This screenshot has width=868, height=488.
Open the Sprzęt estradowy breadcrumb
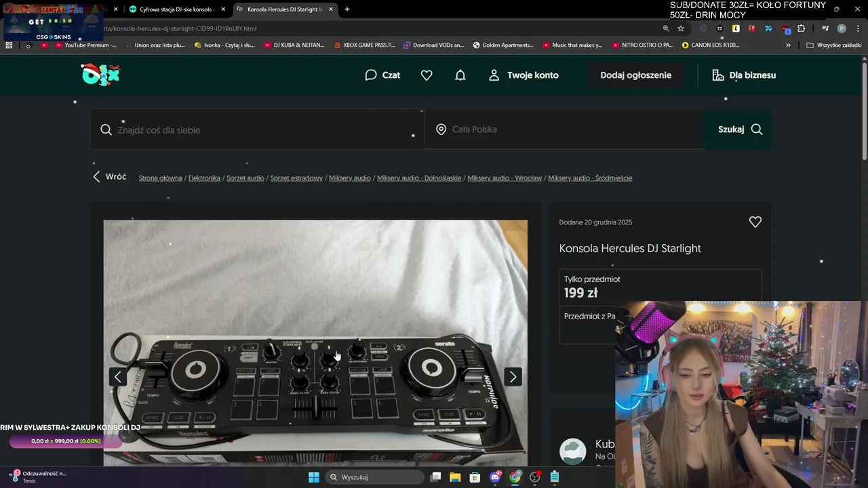point(296,178)
